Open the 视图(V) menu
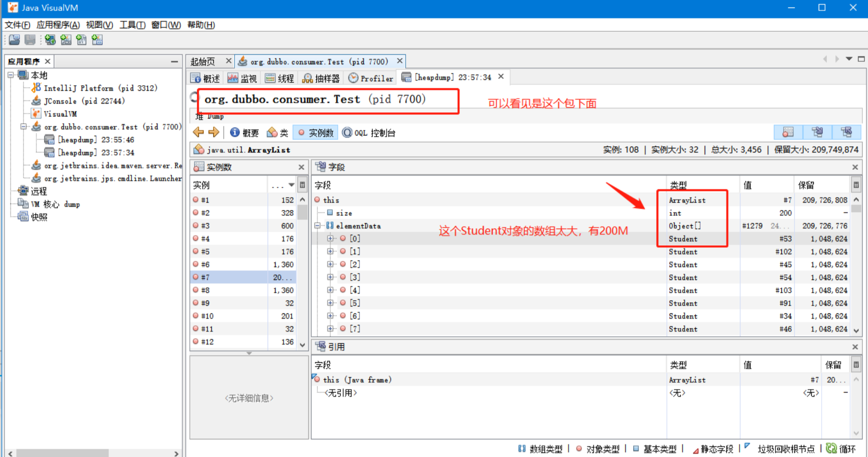This screenshot has height=457, width=868. [x=99, y=25]
